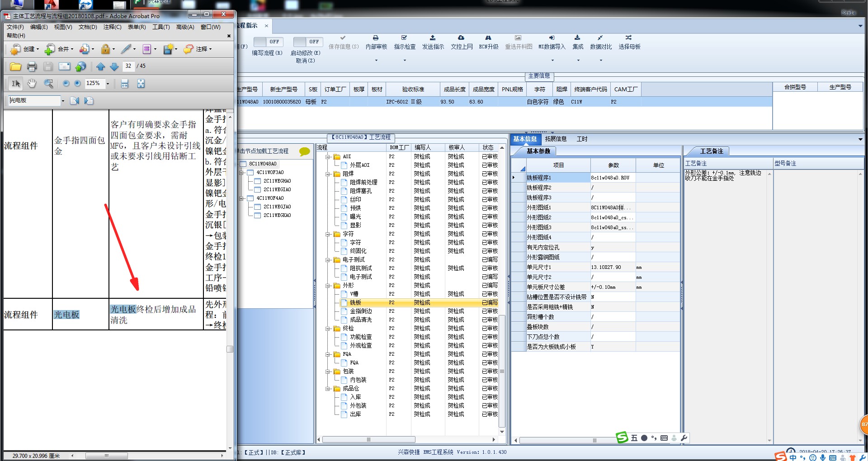Click the open folder icon in Acrobat
This screenshot has height=461, width=868.
pos(16,66)
